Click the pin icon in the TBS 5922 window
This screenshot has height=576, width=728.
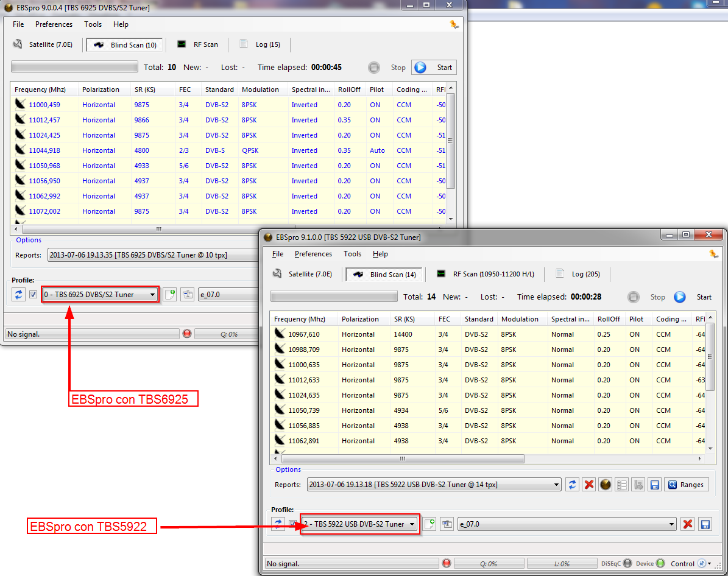[x=713, y=254]
